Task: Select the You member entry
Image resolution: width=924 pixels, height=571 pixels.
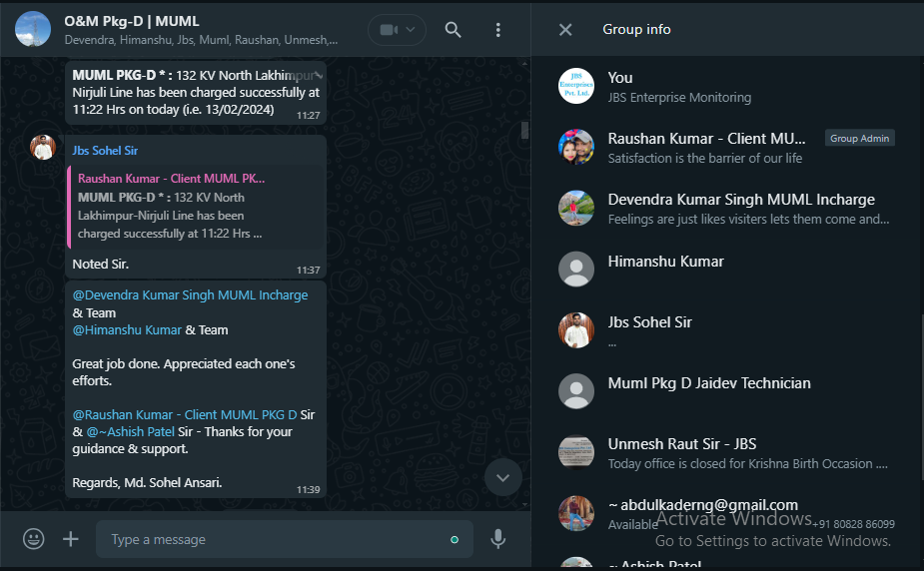Action: (727, 87)
